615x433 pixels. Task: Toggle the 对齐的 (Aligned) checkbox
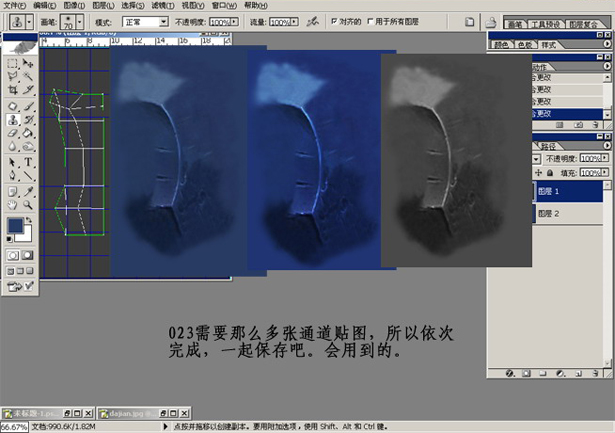pyautogui.click(x=335, y=20)
